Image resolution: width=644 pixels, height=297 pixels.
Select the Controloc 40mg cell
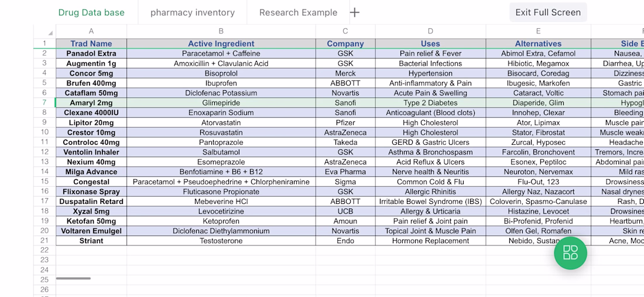(91, 142)
